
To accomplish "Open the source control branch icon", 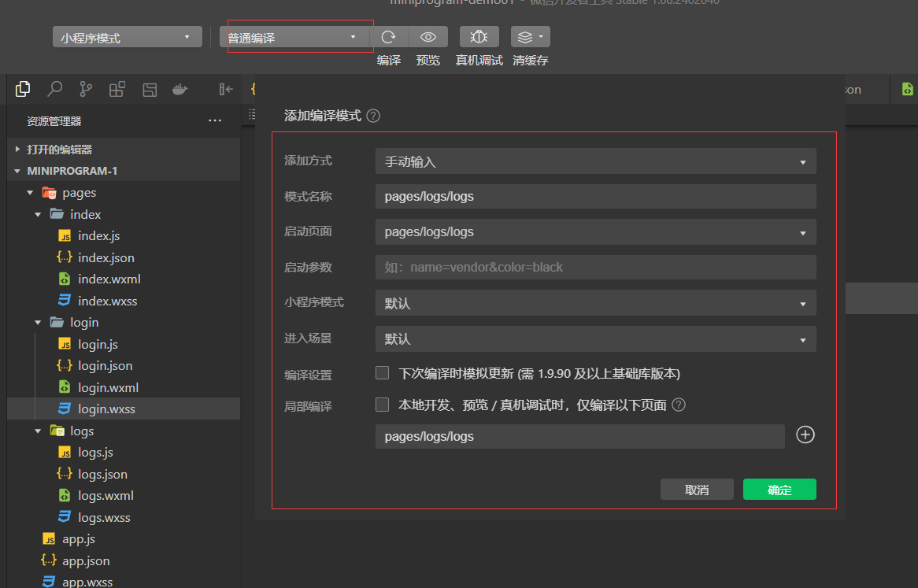I will click(86, 89).
